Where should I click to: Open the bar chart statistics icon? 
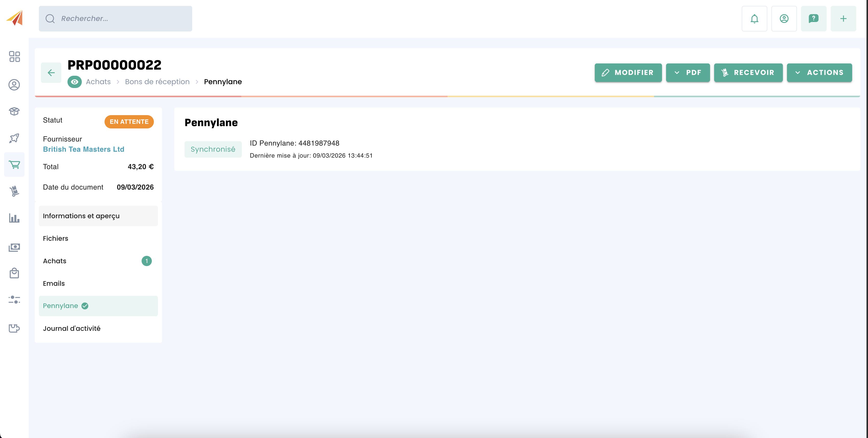14,218
